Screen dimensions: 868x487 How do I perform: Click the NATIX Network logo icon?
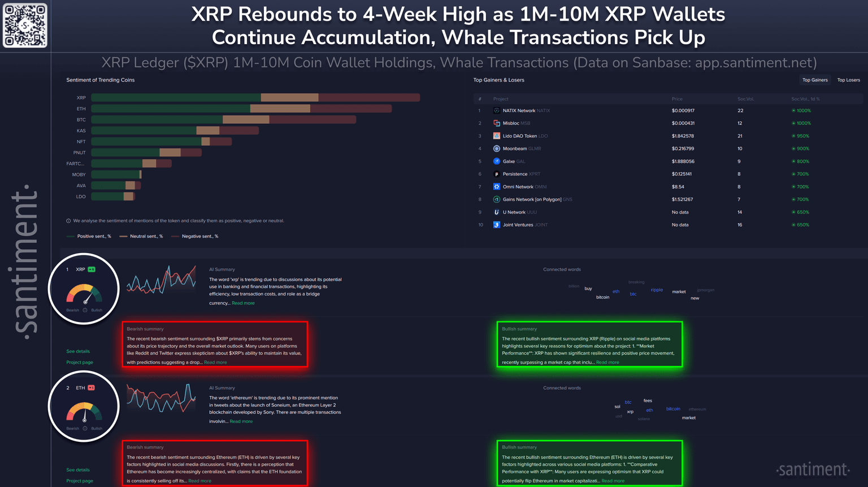[496, 111]
